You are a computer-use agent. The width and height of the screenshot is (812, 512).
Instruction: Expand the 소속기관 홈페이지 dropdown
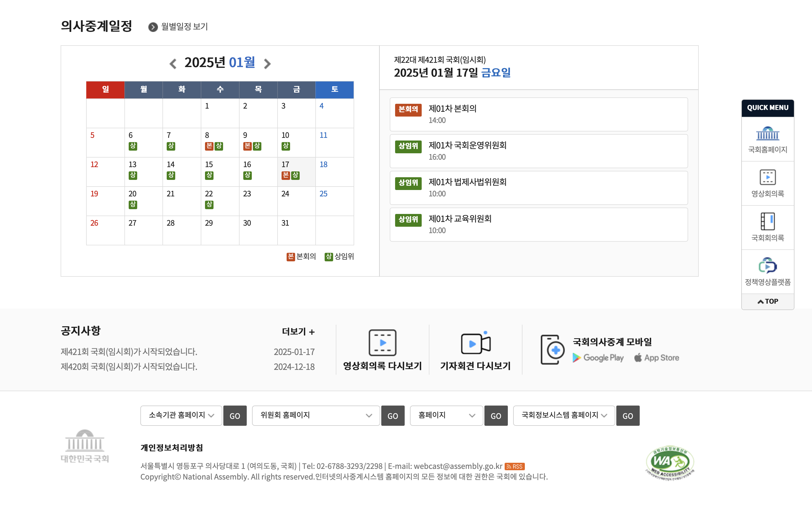click(x=181, y=415)
